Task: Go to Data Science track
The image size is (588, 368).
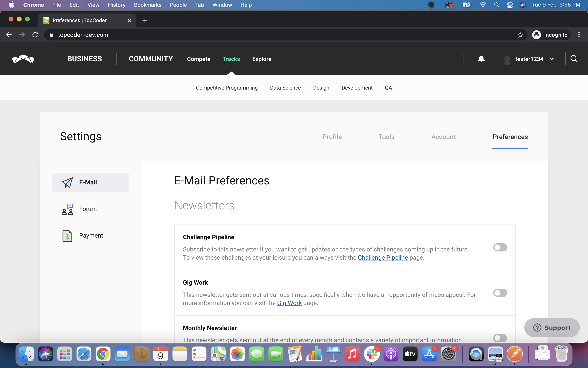Action: (285, 88)
